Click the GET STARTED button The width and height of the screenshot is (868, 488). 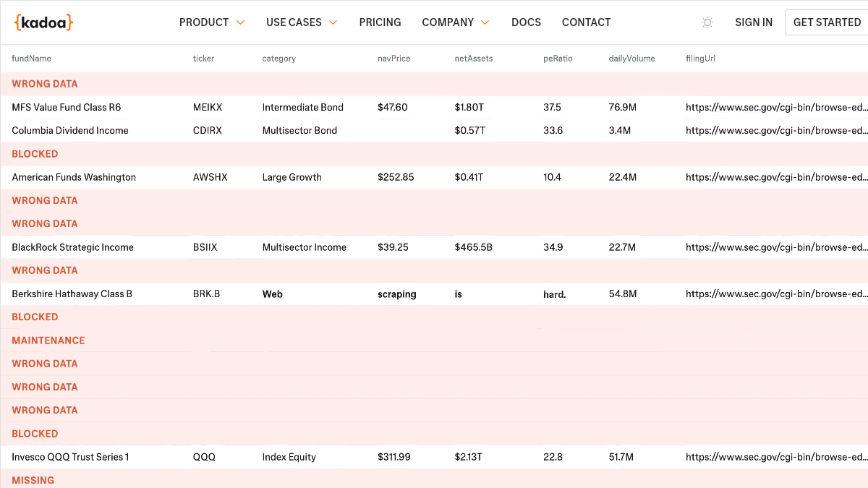(x=827, y=22)
